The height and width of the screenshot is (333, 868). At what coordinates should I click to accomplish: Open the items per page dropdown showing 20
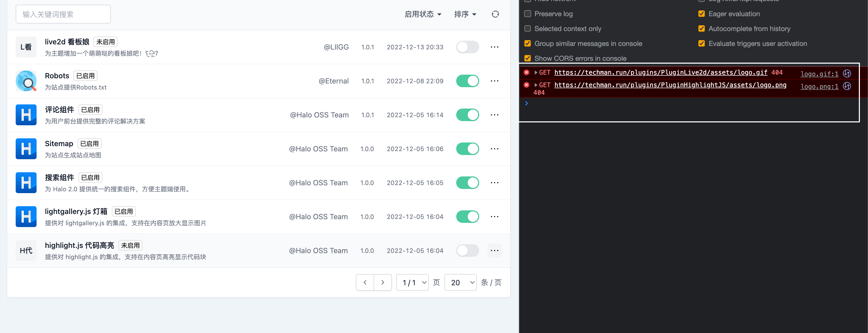click(x=460, y=282)
